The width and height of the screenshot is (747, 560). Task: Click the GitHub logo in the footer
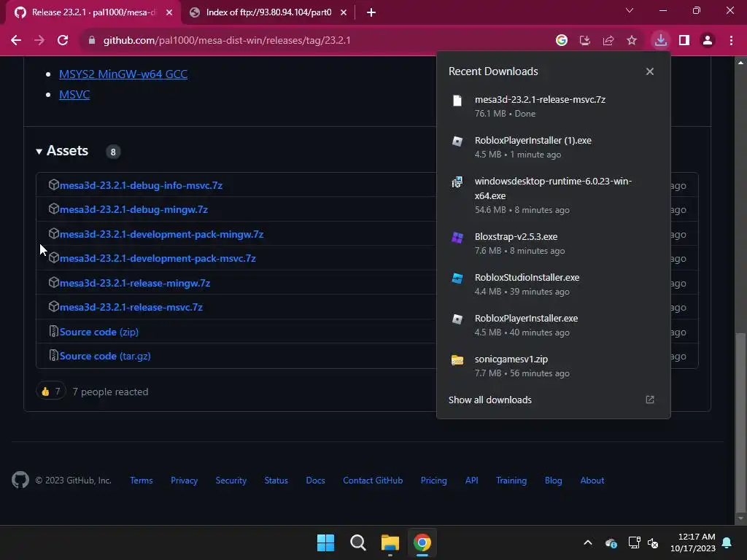click(20, 480)
